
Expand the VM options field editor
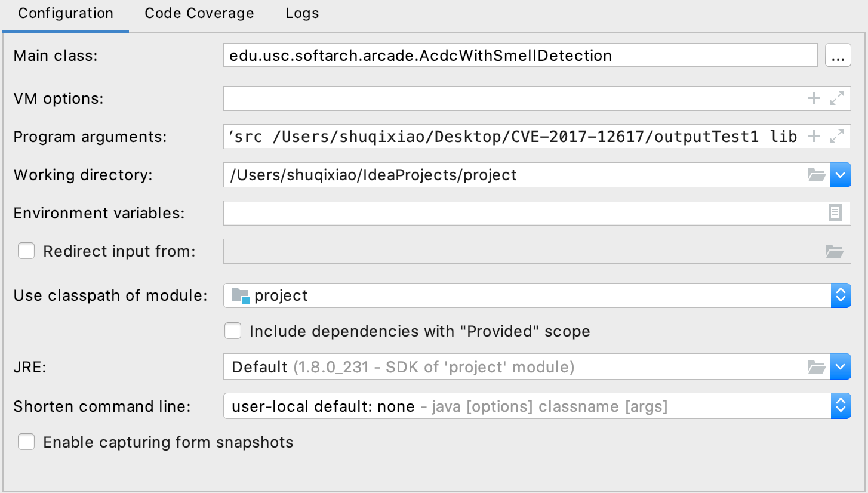[x=837, y=98]
